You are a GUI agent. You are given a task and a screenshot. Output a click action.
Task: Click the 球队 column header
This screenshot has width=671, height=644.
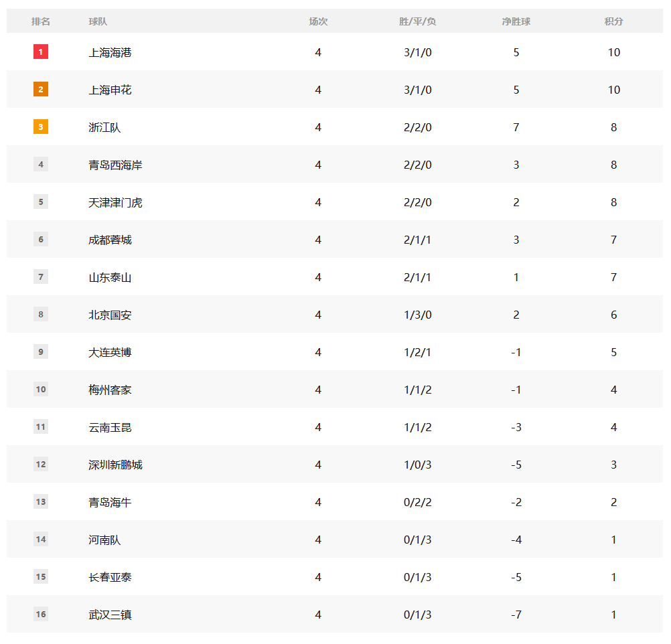point(98,21)
